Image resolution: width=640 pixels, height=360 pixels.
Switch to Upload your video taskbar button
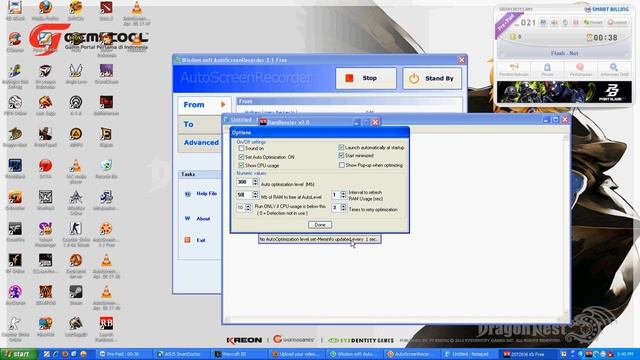(296, 354)
